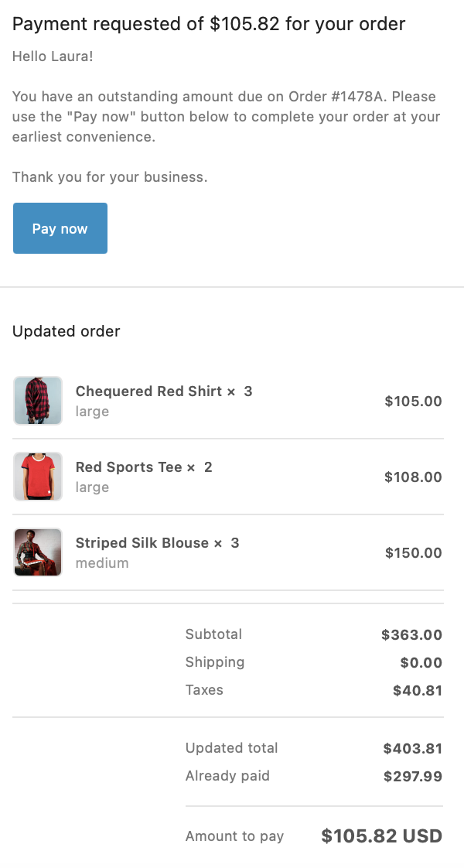Image resolution: width=464 pixels, height=868 pixels.
Task: Click the $150.00 Striped Silk Blouse price
Action: click(x=414, y=553)
